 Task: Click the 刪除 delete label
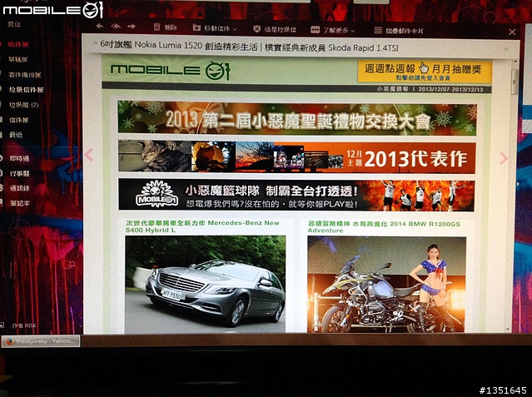click(x=171, y=27)
